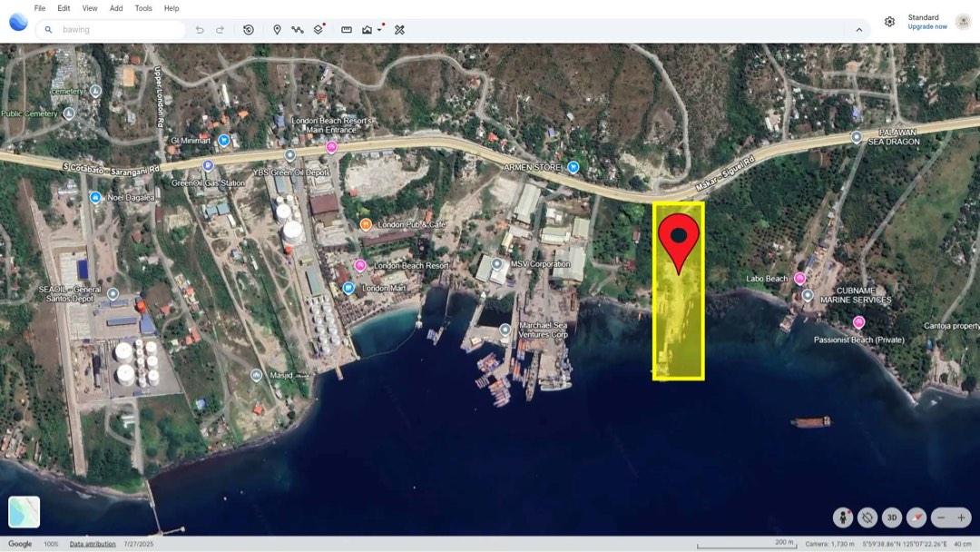Click the 'Marchael Sea Ventures Corp' label

[x=544, y=330]
